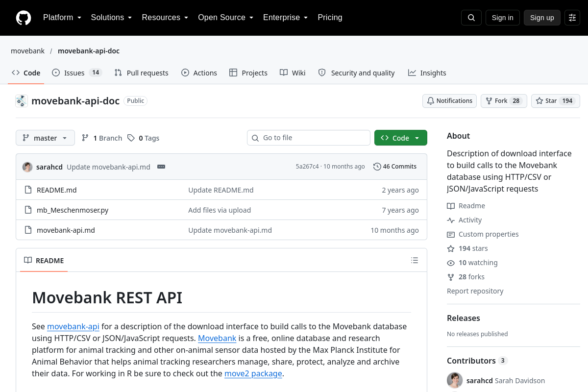The image size is (588, 392).
Task: Expand the Open Source menu
Action: (x=226, y=18)
